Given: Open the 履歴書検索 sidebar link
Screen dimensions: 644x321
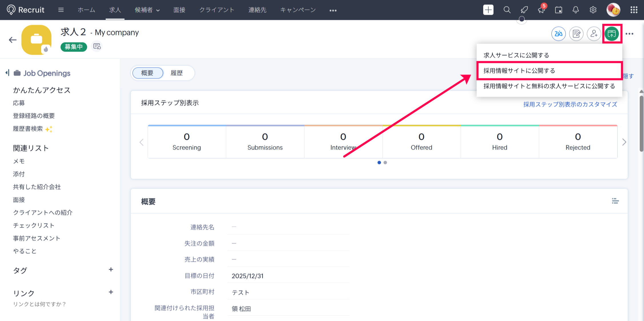Looking at the screenshot, I should [28, 129].
